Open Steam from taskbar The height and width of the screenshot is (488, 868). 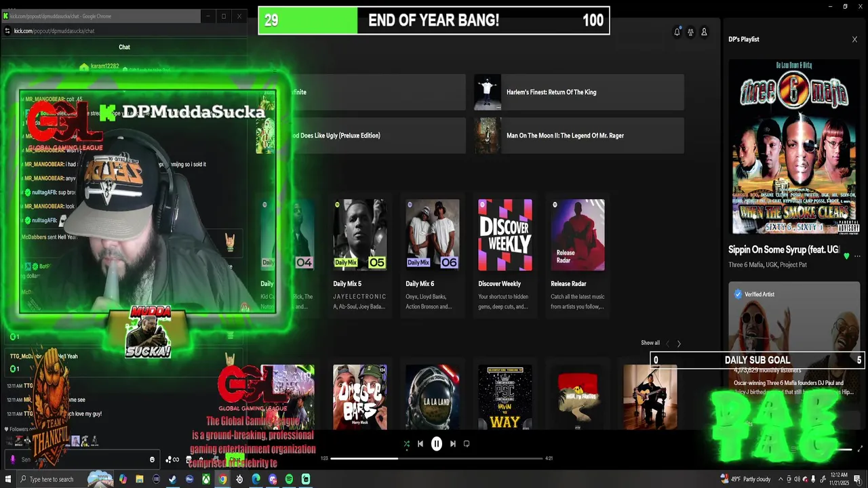pos(172,479)
